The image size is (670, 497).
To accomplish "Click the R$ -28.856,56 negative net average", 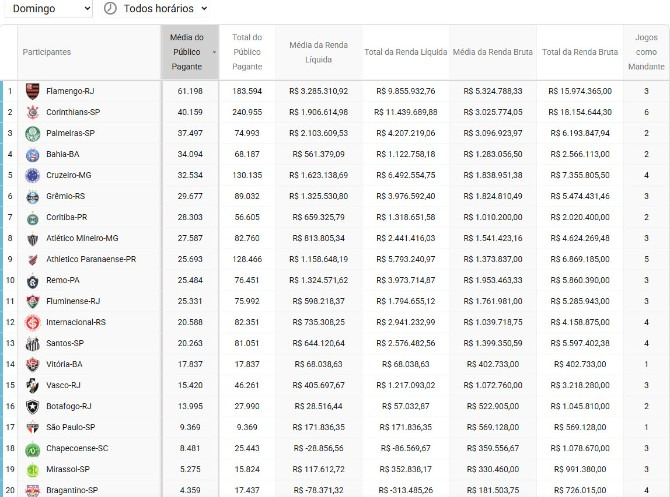I will pyautogui.click(x=318, y=448).
